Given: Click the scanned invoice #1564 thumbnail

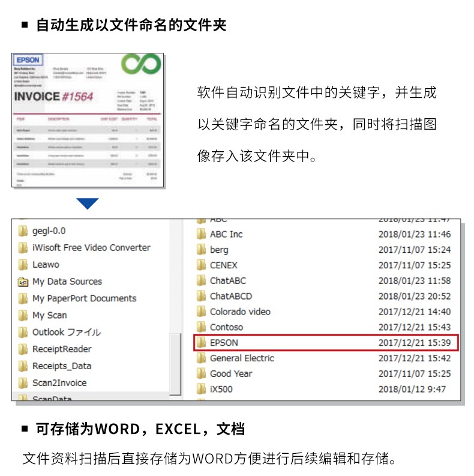Looking at the screenshot, I should (x=88, y=120).
